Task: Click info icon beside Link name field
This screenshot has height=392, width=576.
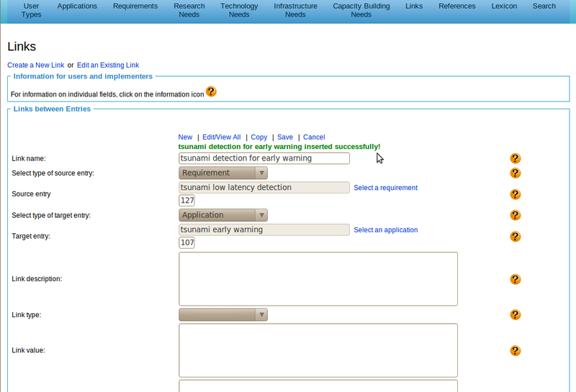Action: [x=515, y=158]
